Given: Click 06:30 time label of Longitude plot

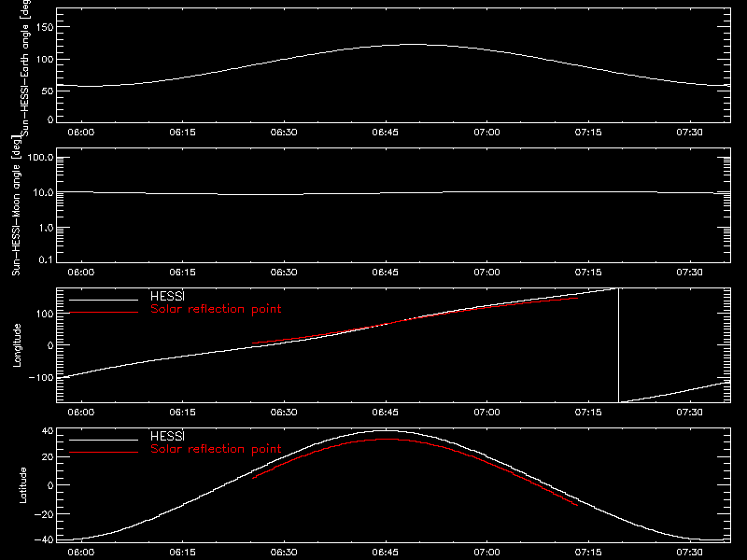Looking at the screenshot, I should point(284,413).
